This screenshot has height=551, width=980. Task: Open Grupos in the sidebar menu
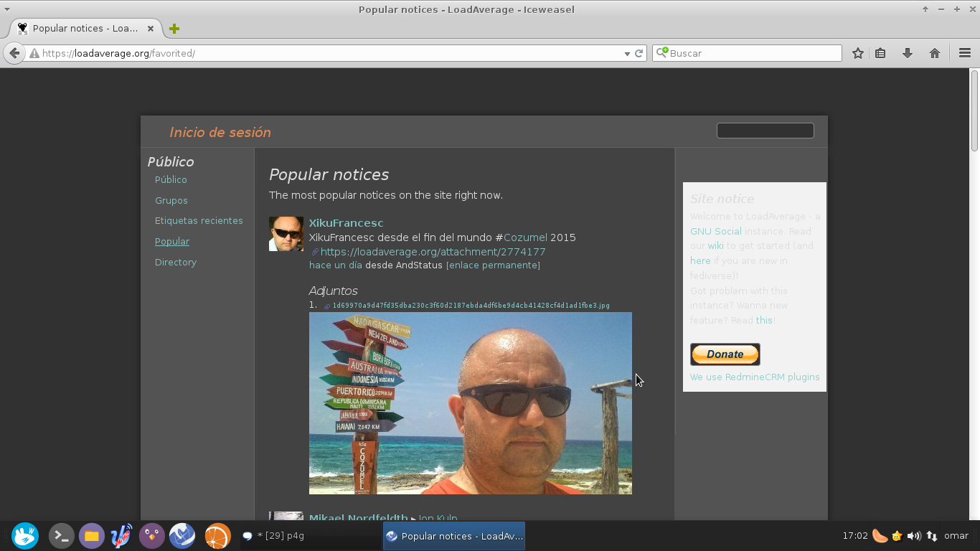tap(171, 200)
